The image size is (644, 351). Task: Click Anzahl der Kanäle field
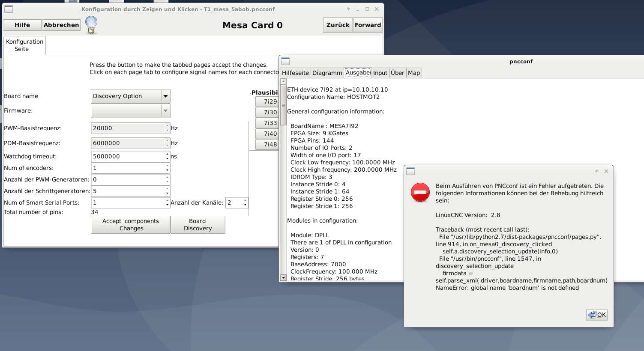point(234,202)
